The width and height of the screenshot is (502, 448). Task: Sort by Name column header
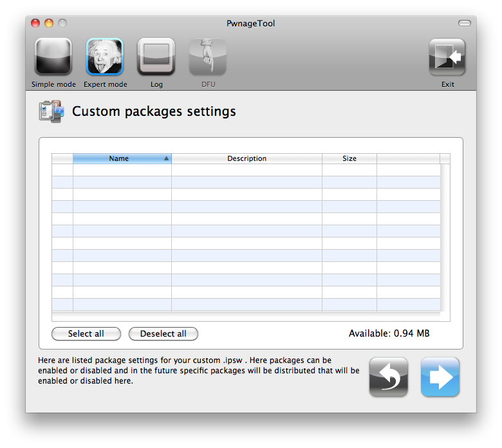[x=122, y=158]
